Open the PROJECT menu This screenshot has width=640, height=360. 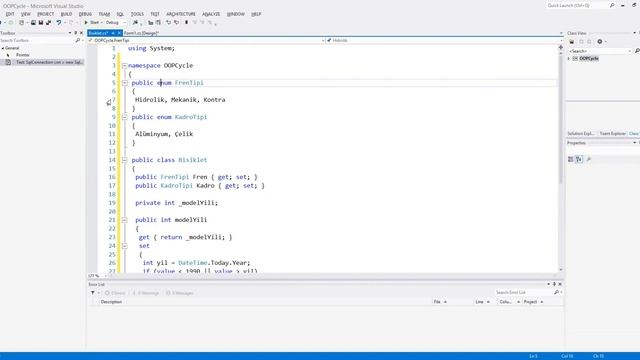coord(45,14)
